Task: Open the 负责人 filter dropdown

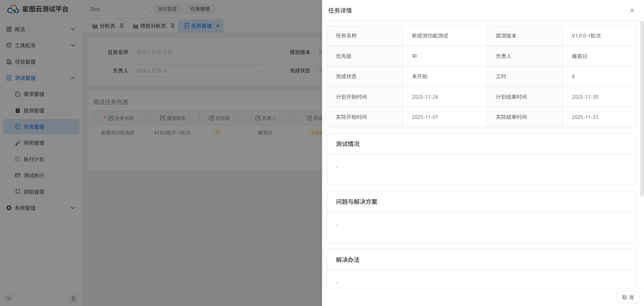Action: (x=199, y=71)
